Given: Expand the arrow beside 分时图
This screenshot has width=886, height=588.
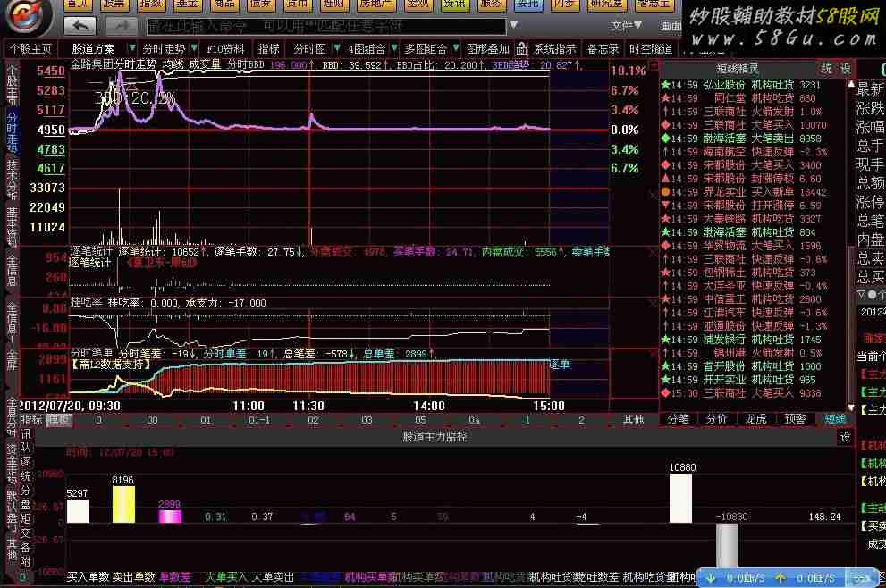Looking at the screenshot, I should pyautogui.click(x=337, y=48).
